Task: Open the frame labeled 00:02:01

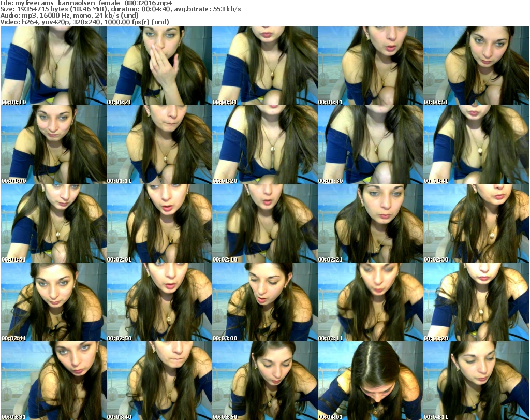Action: coord(159,223)
